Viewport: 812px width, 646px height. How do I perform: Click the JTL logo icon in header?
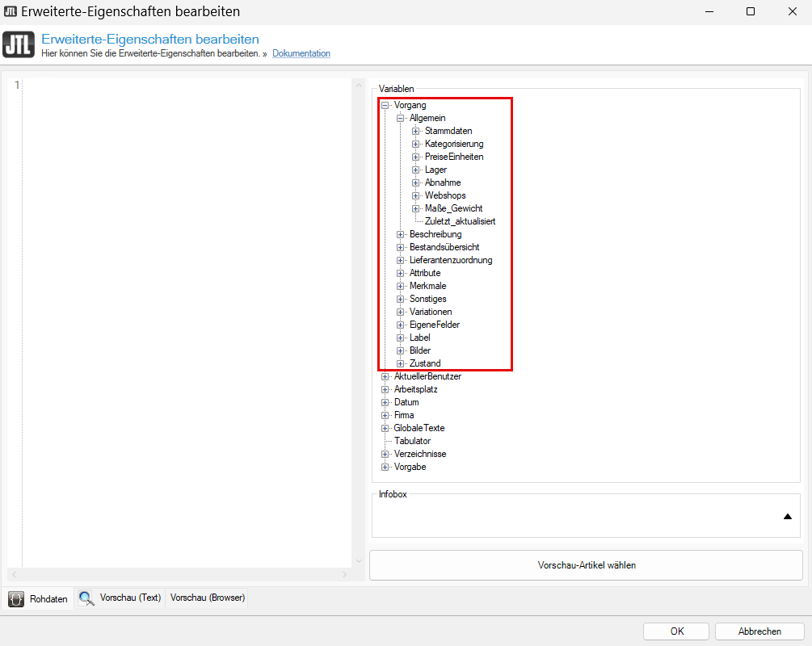click(19, 44)
